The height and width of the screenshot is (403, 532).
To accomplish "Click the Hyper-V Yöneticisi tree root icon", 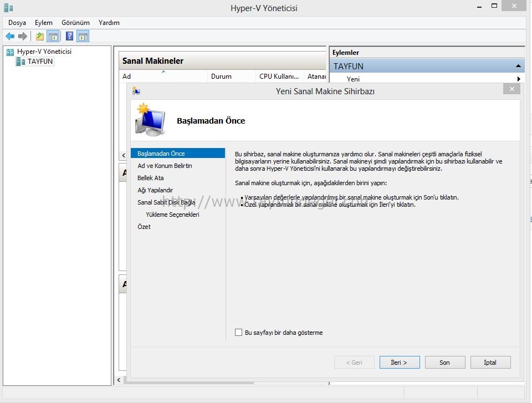I will [10, 52].
